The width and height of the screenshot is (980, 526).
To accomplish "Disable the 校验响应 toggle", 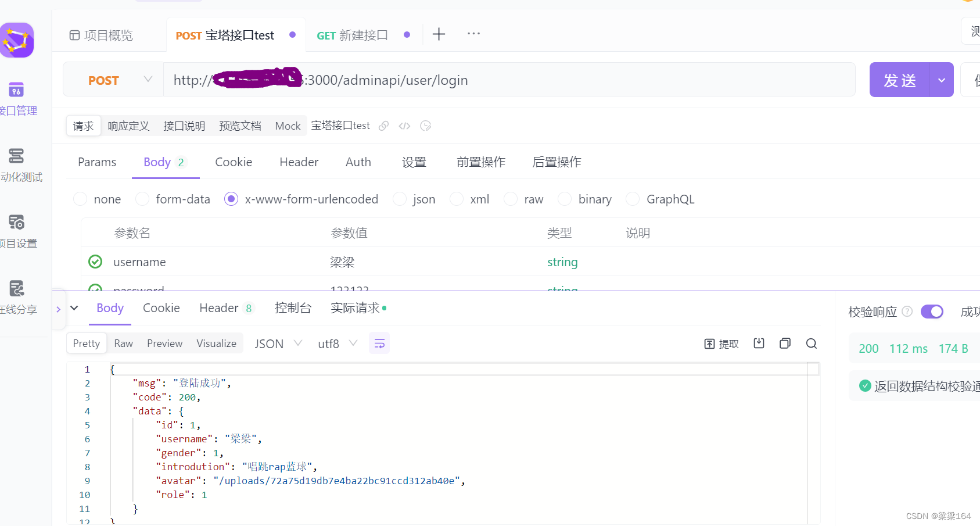I will pyautogui.click(x=932, y=311).
